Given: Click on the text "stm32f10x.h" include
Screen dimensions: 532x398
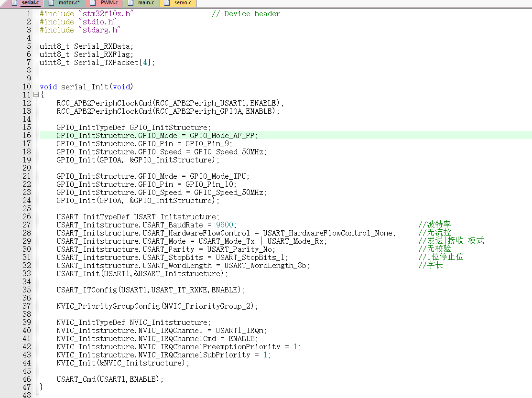Looking at the screenshot, I should (106, 14).
